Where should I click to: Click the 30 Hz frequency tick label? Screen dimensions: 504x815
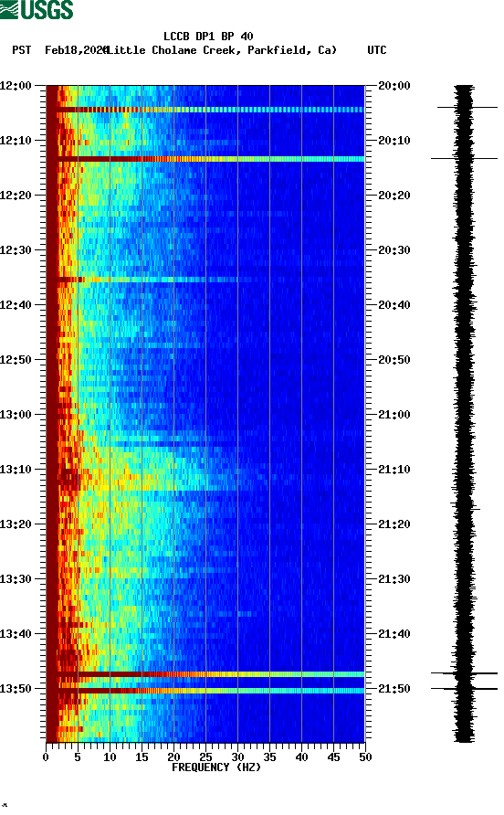point(237,757)
